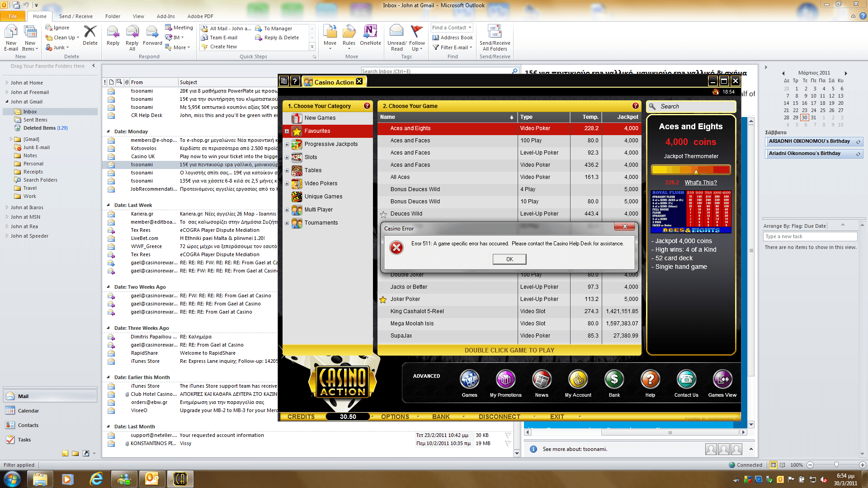Switch to Casino Action taskbar icon

[180, 479]
